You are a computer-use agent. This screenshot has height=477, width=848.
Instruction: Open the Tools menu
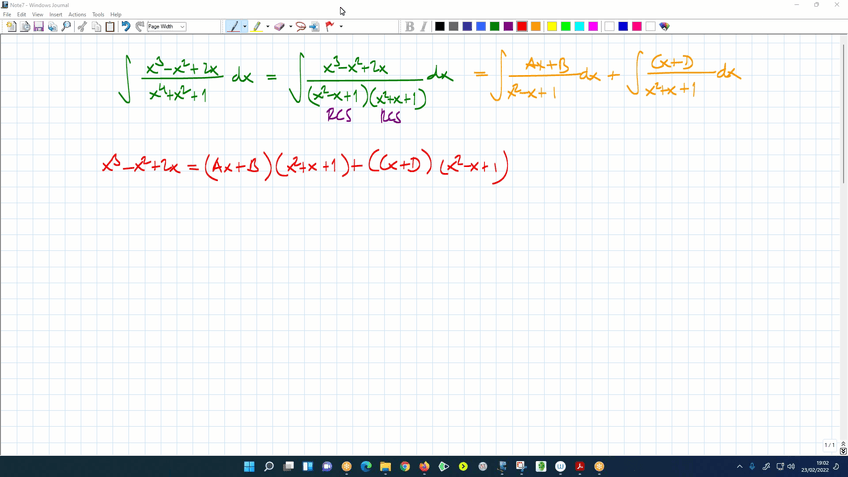(98, 15)
